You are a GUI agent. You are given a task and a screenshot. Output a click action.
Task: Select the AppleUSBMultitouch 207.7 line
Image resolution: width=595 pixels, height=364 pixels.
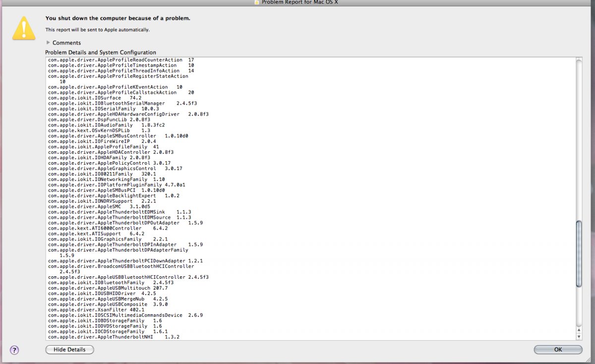(x=108, y=288)
